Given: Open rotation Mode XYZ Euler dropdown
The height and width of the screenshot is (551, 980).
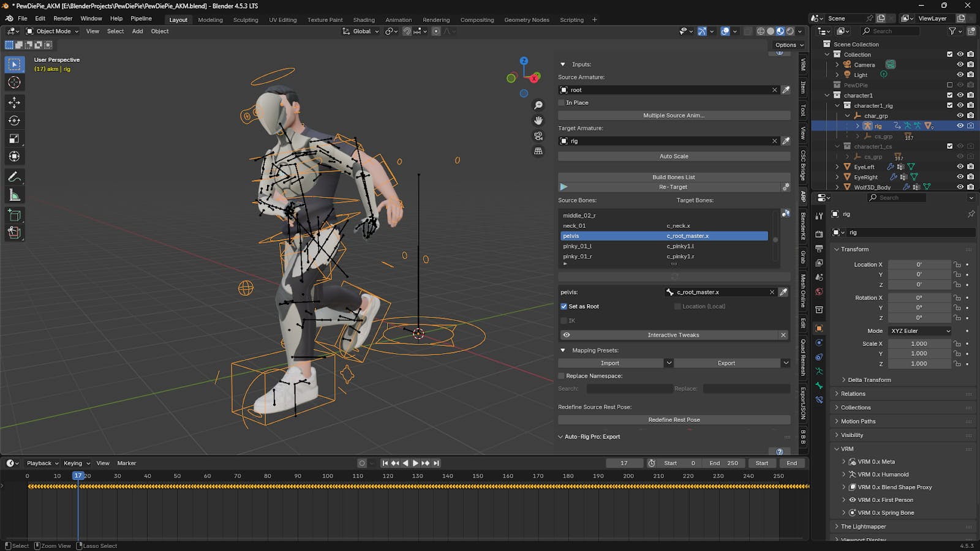Looking at the screenshot, I should pos(920,331).
